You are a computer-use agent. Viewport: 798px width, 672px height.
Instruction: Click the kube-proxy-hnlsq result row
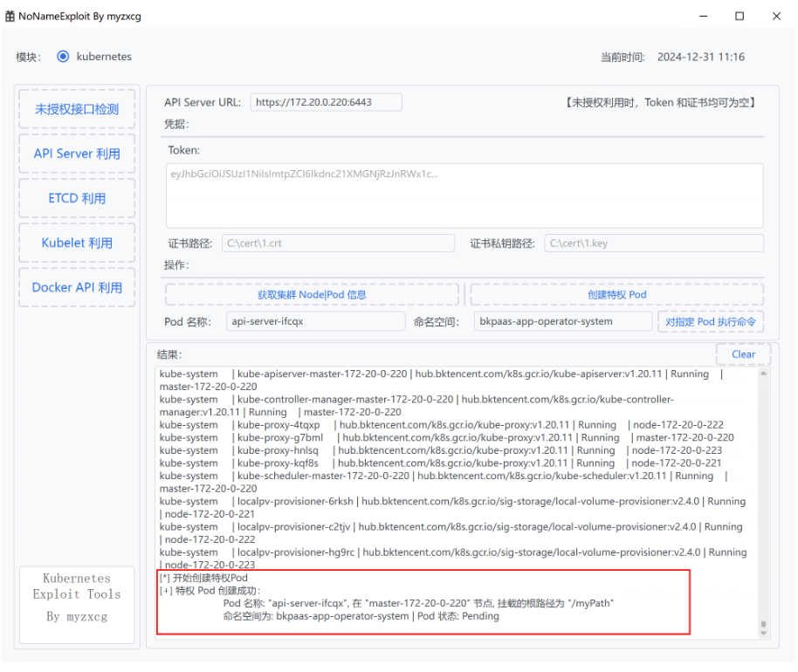440,450
